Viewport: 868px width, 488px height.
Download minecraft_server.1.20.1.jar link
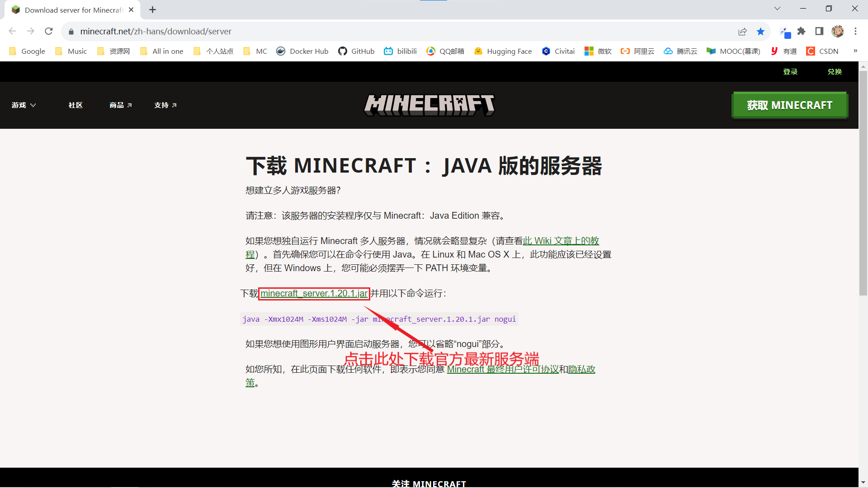click(314, 293)
